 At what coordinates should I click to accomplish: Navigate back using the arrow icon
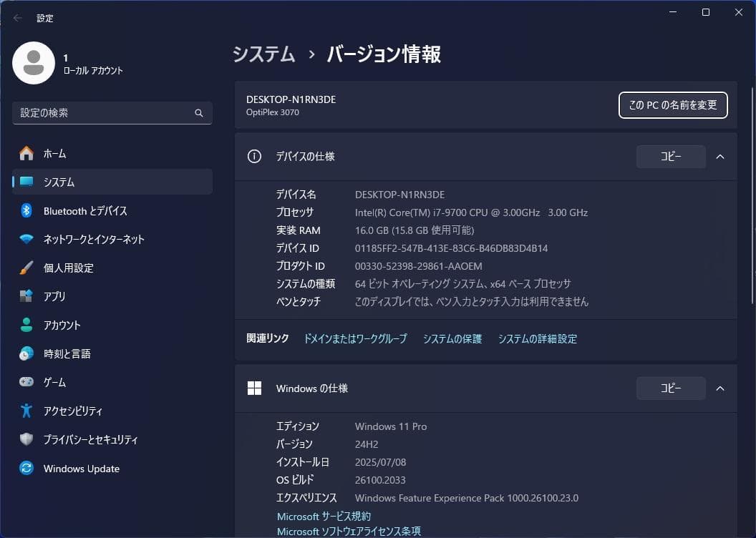[16, 17]
